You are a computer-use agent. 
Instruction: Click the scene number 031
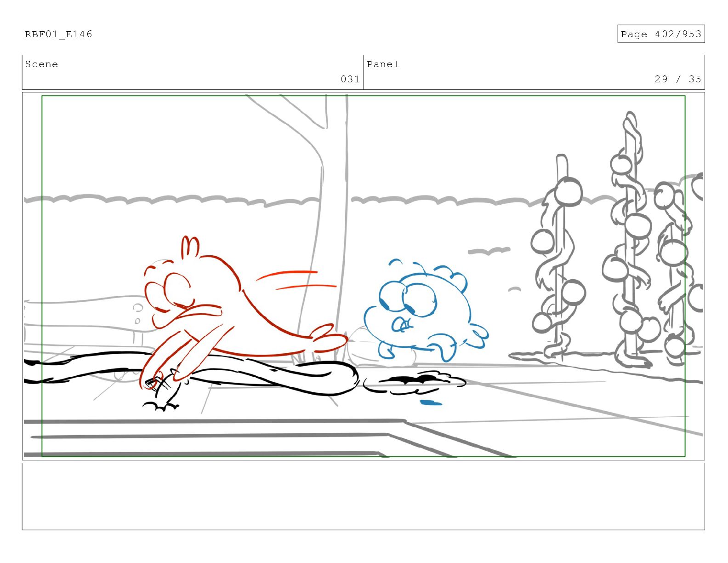350,79
